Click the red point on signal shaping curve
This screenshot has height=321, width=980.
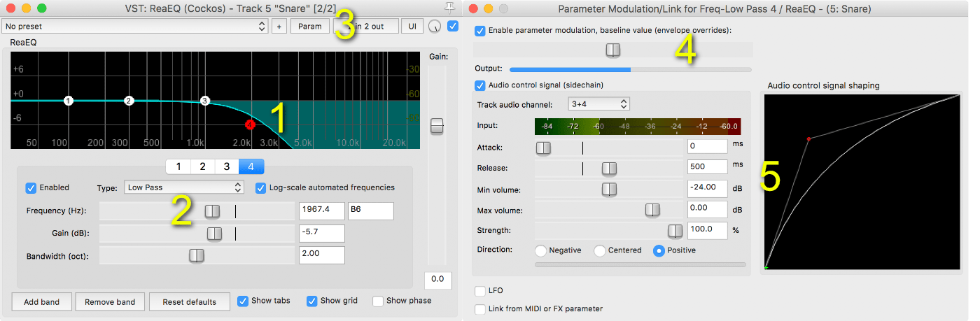tap(809, 139)
